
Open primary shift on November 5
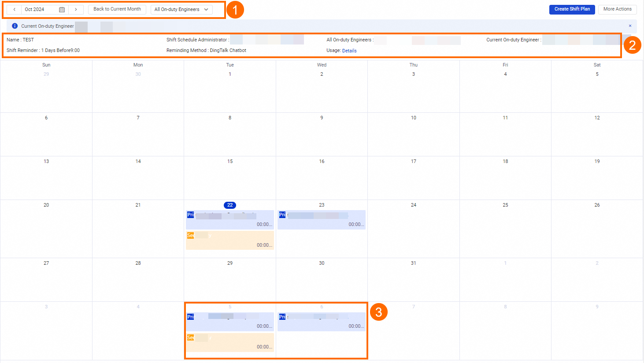(230, 322)
